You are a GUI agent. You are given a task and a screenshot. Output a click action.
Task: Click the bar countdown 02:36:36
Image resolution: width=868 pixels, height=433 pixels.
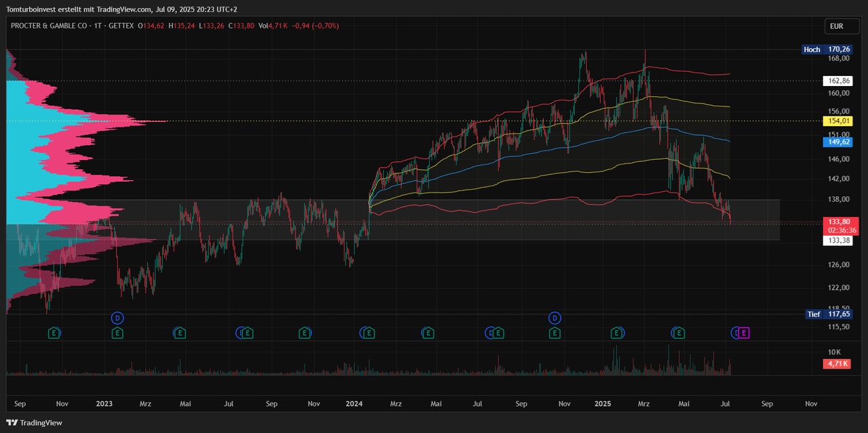(x=841, y=230)
